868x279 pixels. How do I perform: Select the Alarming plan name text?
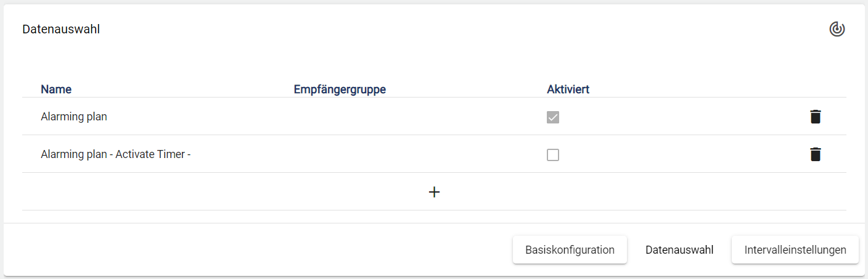point(74,117)
